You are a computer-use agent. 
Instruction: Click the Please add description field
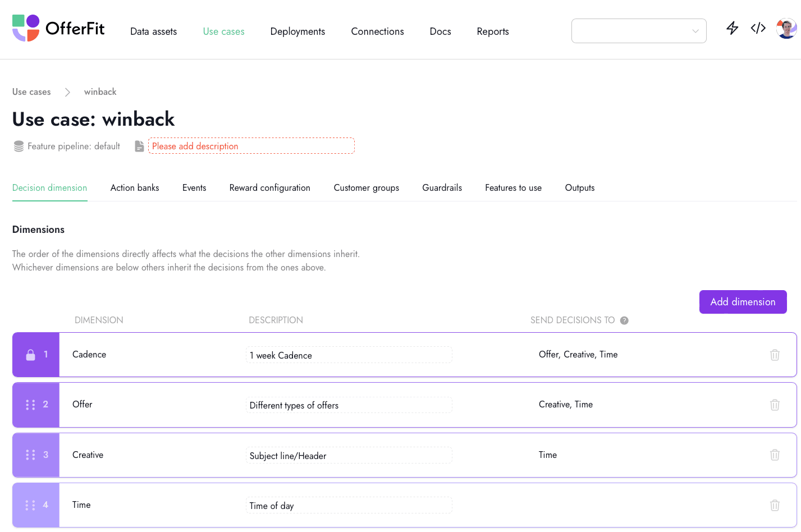(x=251, y=146)
